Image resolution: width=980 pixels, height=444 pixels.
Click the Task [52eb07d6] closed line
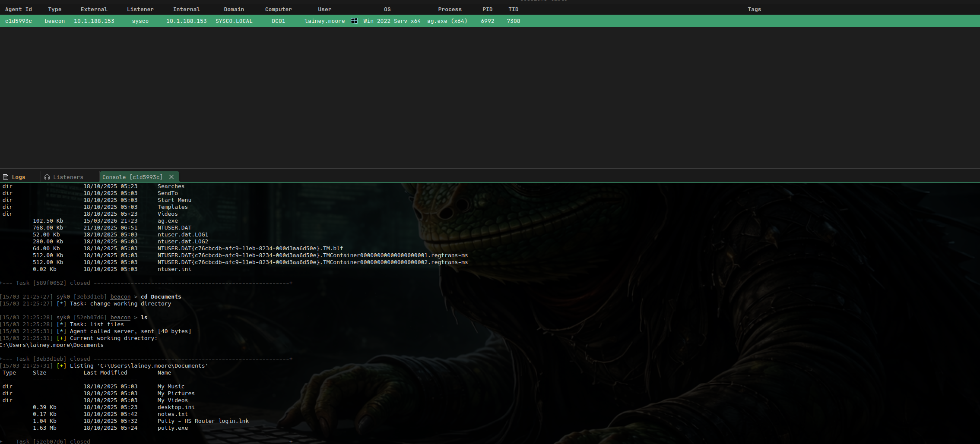[x=146, y=441]
